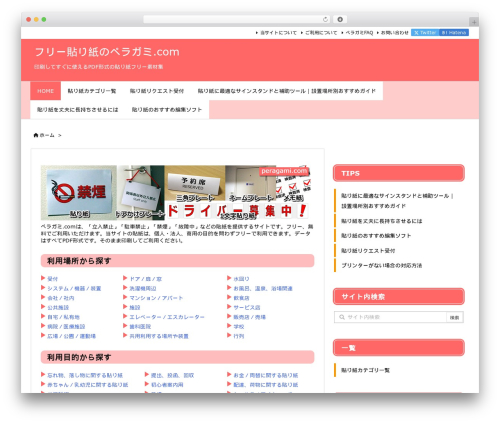The image size is (500, 423).
Task: Open the 飲食店 category link
Action: point(241,298)
